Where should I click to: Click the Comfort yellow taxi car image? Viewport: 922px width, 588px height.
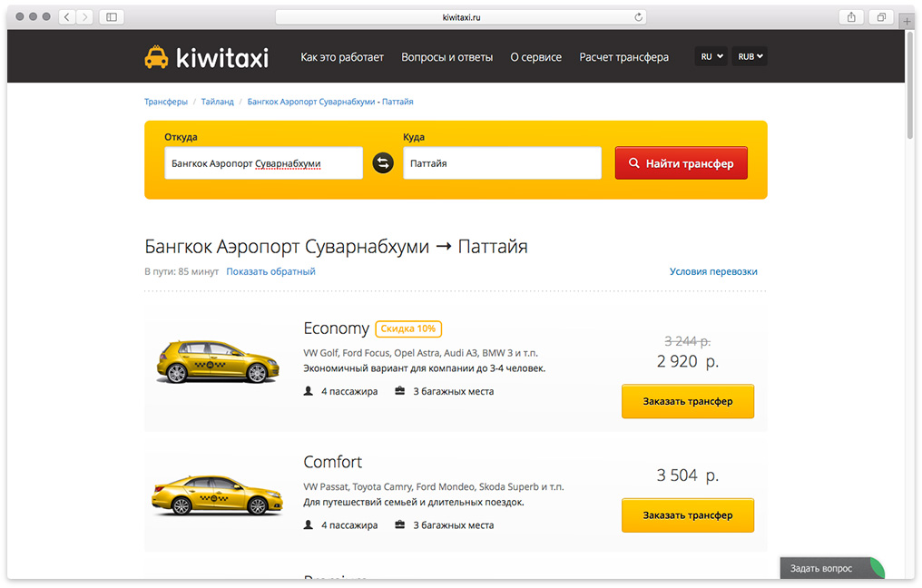coord(214,495)
